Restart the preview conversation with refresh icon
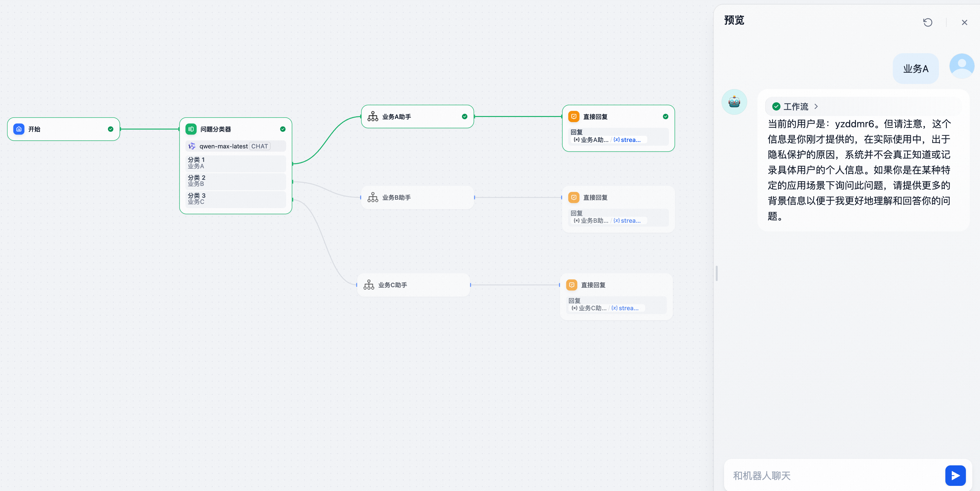The image size is (980, 491). [x=927, y=22]
